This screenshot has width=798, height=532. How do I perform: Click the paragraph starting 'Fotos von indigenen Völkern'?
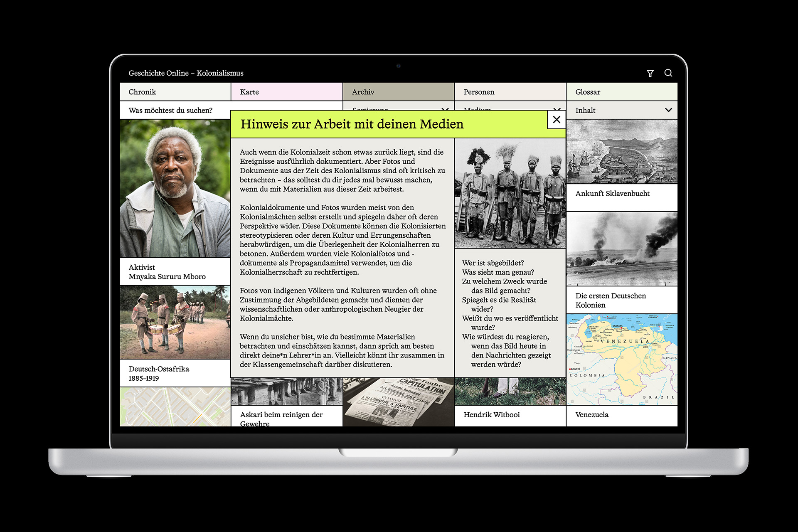[338, 304]
